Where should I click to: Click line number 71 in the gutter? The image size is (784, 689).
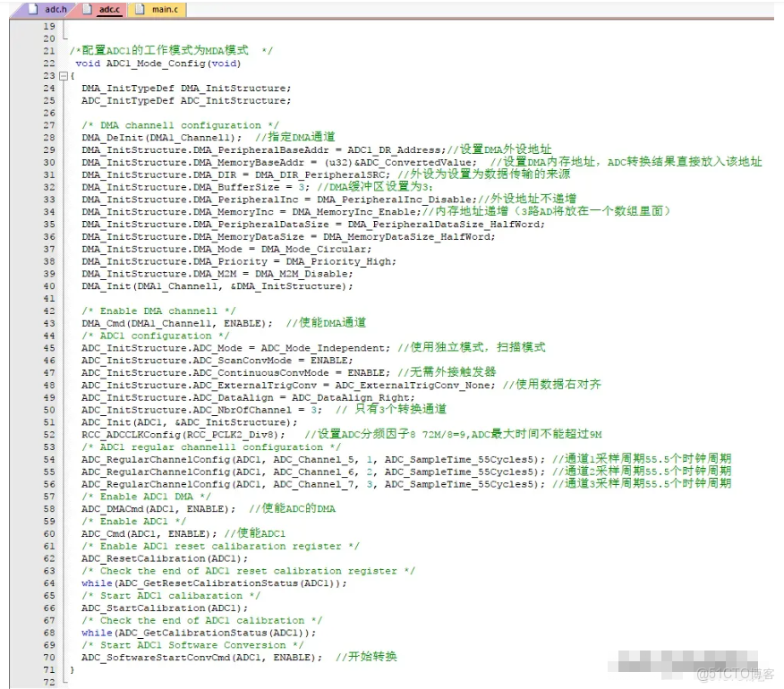49,670
